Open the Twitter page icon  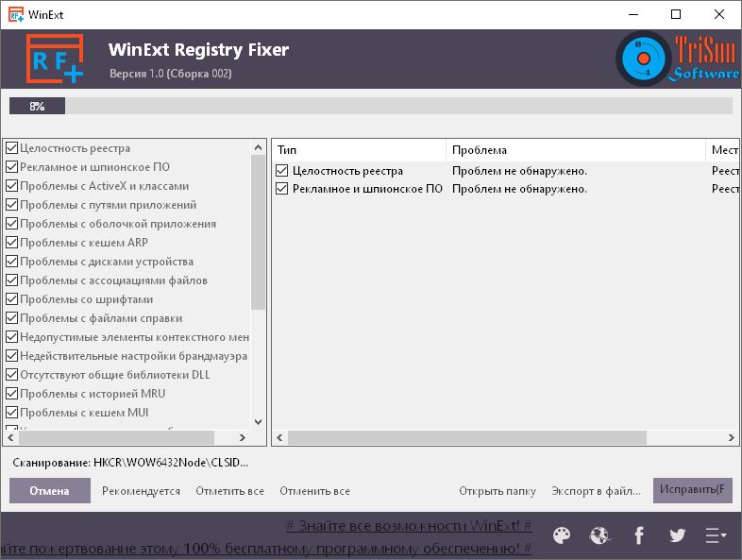pos(677,535)
